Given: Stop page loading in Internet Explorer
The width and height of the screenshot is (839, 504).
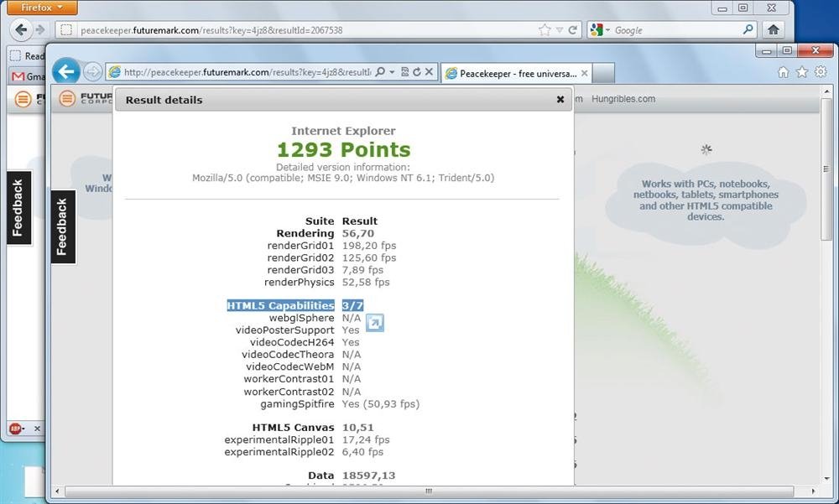Looking at the screenshot, I should click(429, 71).
